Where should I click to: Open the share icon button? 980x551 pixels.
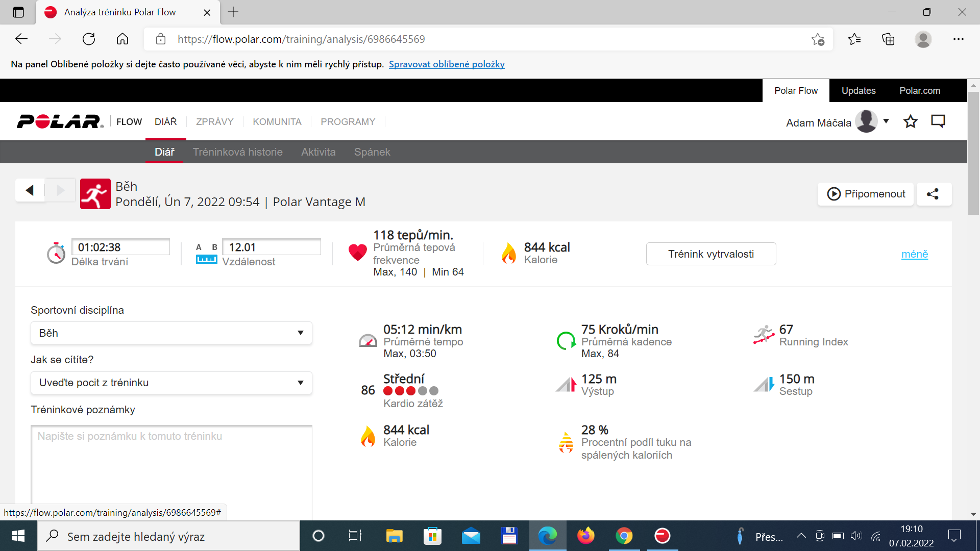tap(934, 194)
